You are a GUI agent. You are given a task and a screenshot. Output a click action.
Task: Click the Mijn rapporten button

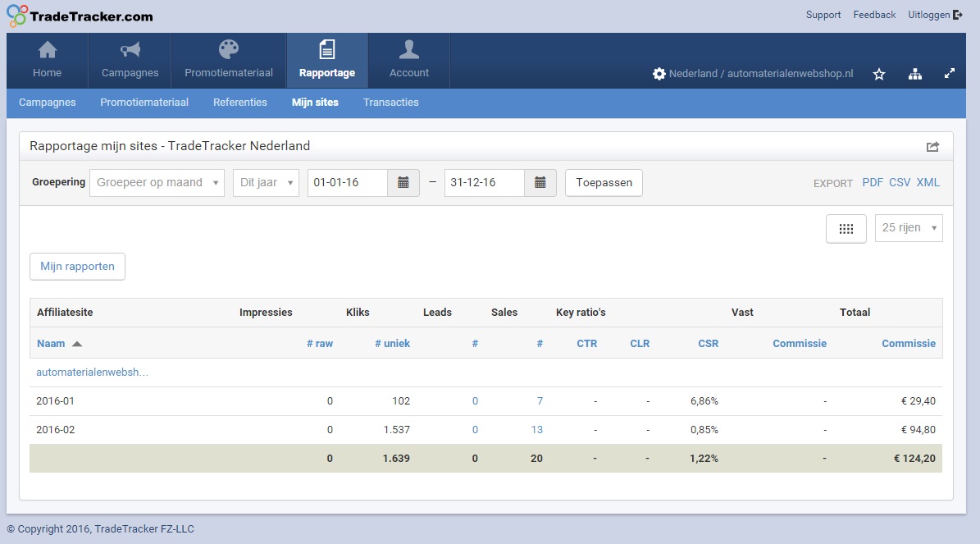tap(78, 267)
